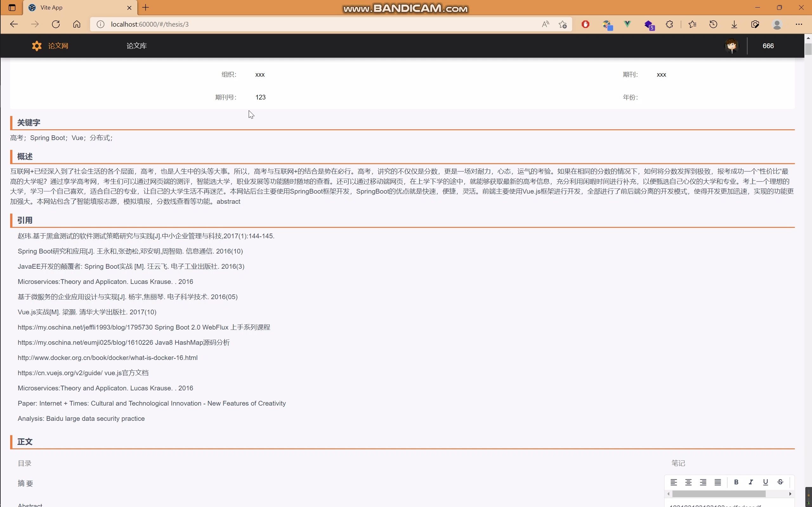Screen dimensions: 812x507
Task: Toggle italic formatting in the notes editor
Action: tap(750, 482)
